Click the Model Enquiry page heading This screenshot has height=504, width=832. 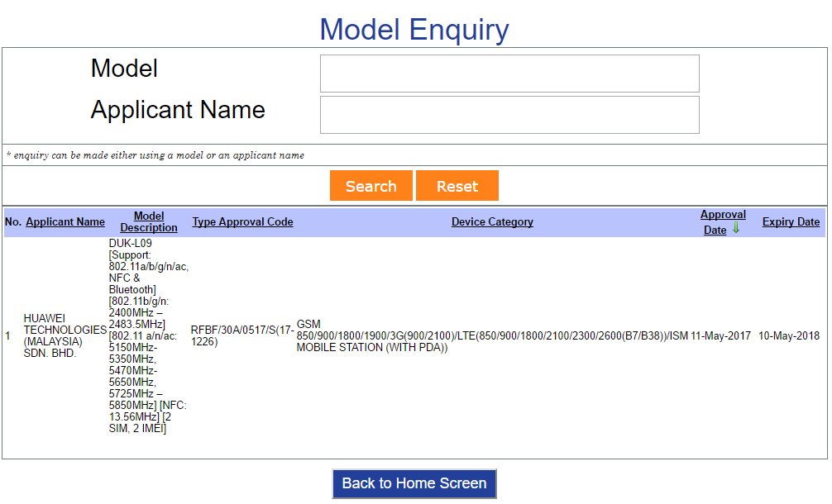click(414, 30)
